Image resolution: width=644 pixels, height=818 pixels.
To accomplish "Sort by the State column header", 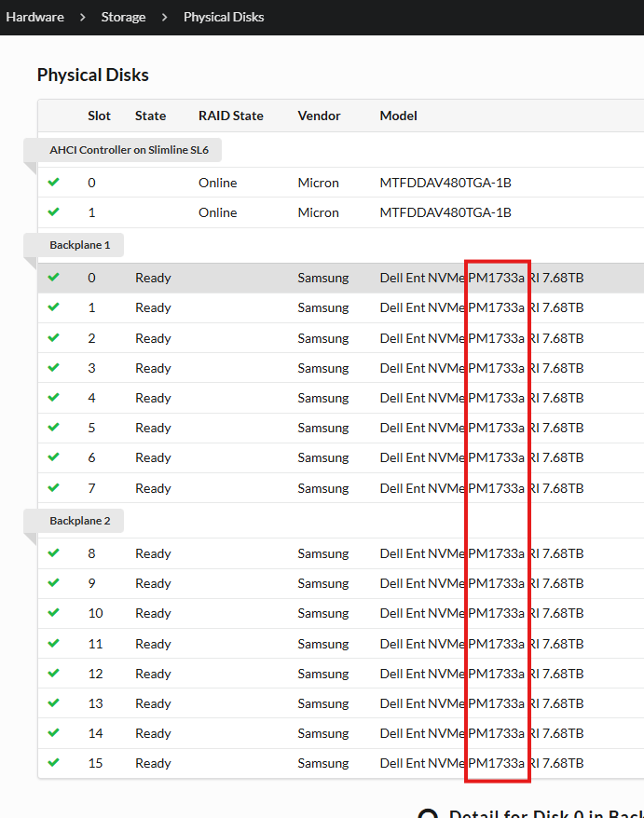I will 150,116.
